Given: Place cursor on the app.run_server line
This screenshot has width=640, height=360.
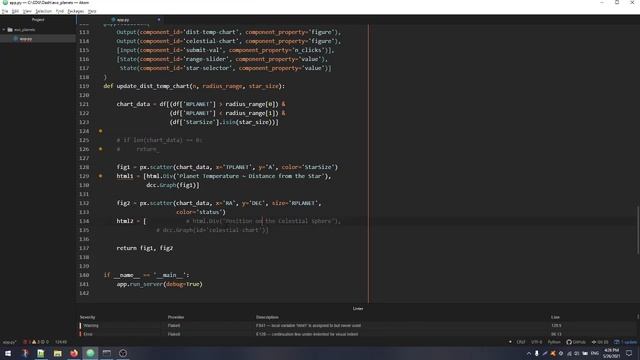Looking at the screenshot, I should [x=160, y=284].
